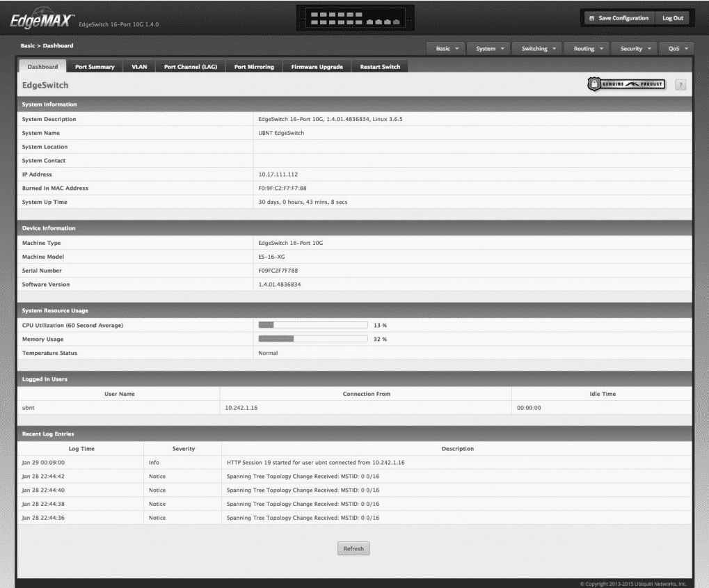Click the Machine Type EdgeSwitch 16-Port 10G value
The width and height of the screenshot is (709, 588).
click(x=291, y=243)
